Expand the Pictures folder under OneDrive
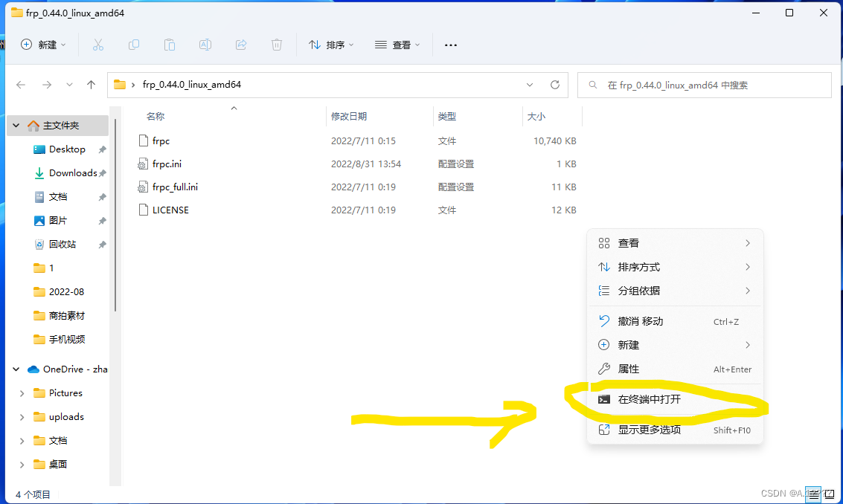Screen dimensions: 843x504 [x=22, y=393]
